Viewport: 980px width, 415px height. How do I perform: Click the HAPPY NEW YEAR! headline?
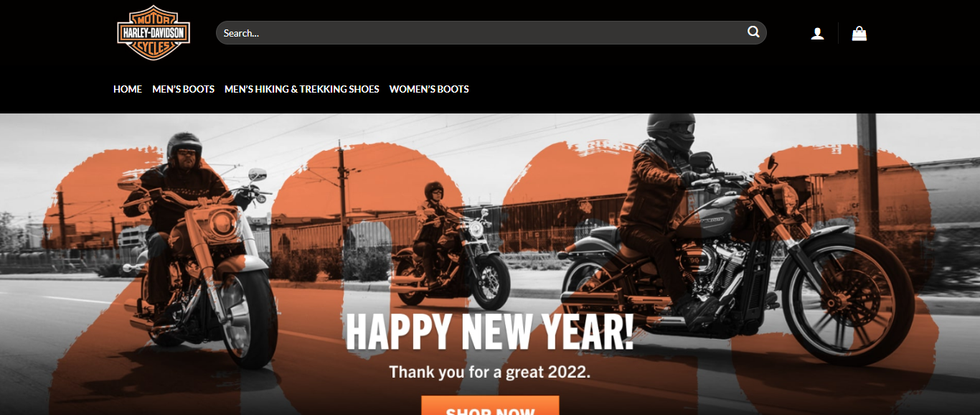point(490,332)
